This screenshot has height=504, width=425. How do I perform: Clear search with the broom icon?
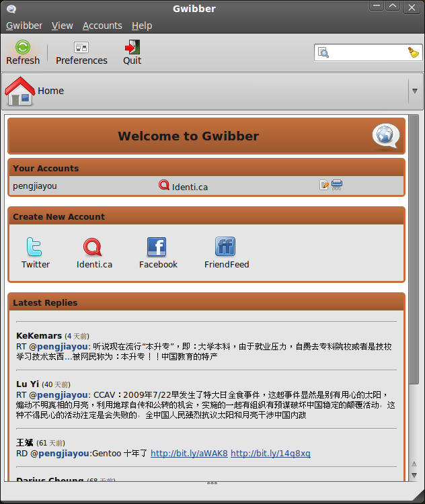(413, 52)
